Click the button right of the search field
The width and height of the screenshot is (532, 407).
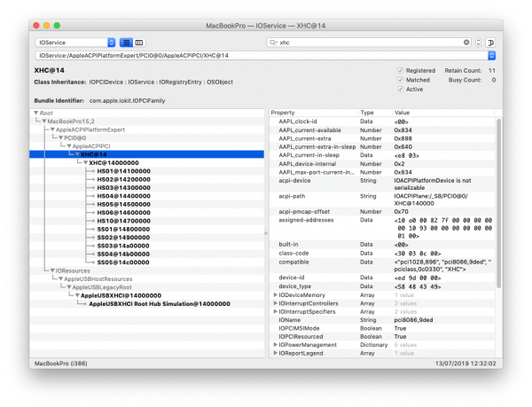click(490, 43)
